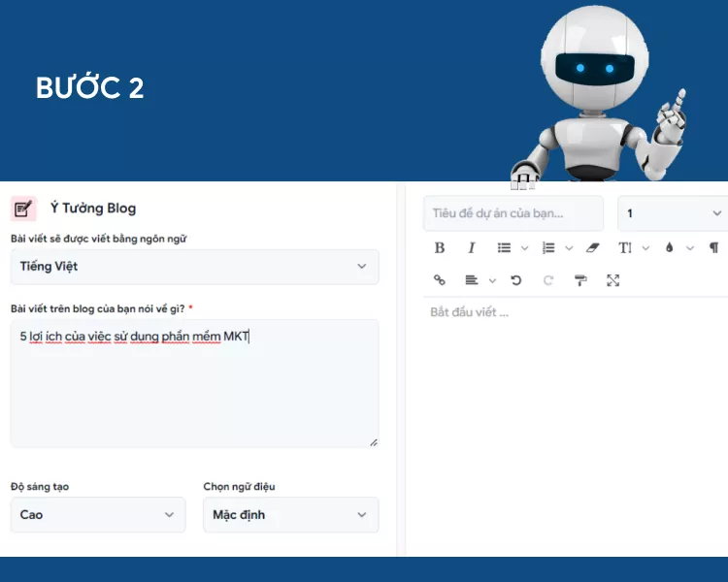
Task: Click the Độ sáng tạo label
Action: pos(40,486)
